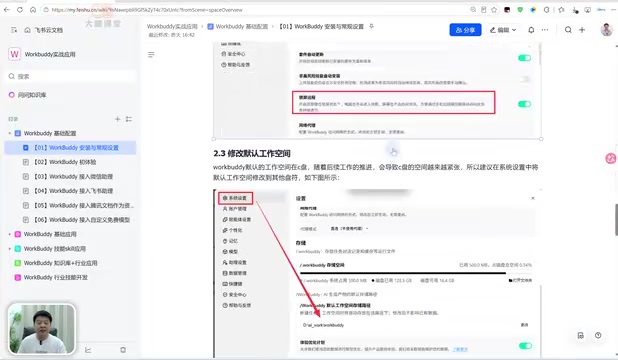
Task: Click the 2.3 修改默认工作空间 heading
Action: coord(252,153)
